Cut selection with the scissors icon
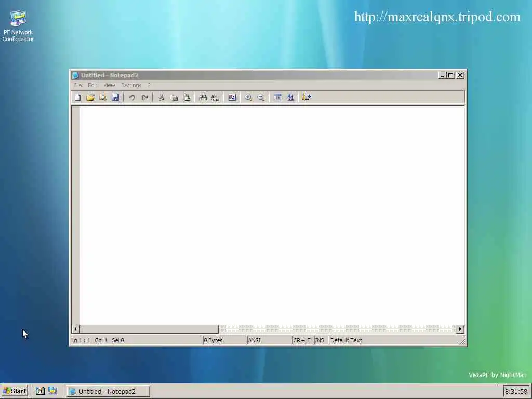Image resolution: width=532 pixels, height=399 pixels. tap(161, 97)
